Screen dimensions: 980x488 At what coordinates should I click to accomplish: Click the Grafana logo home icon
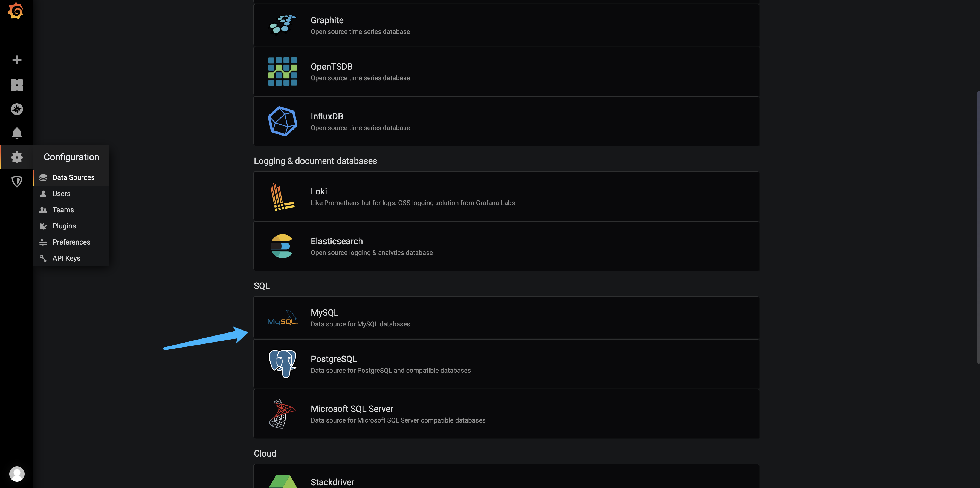click(x=16, y=11)
